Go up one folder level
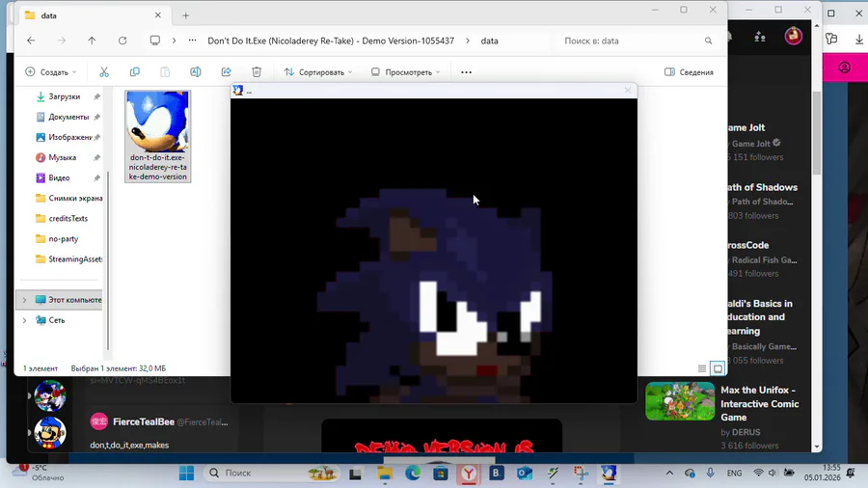The image size is (868, 488). pos(92,41)
